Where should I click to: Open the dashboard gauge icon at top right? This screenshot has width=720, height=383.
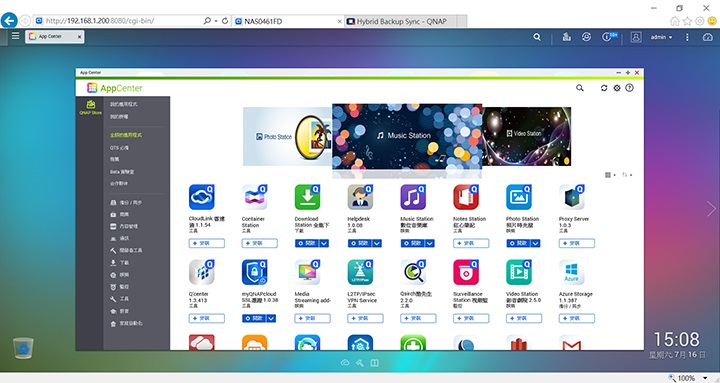[708, 37]
